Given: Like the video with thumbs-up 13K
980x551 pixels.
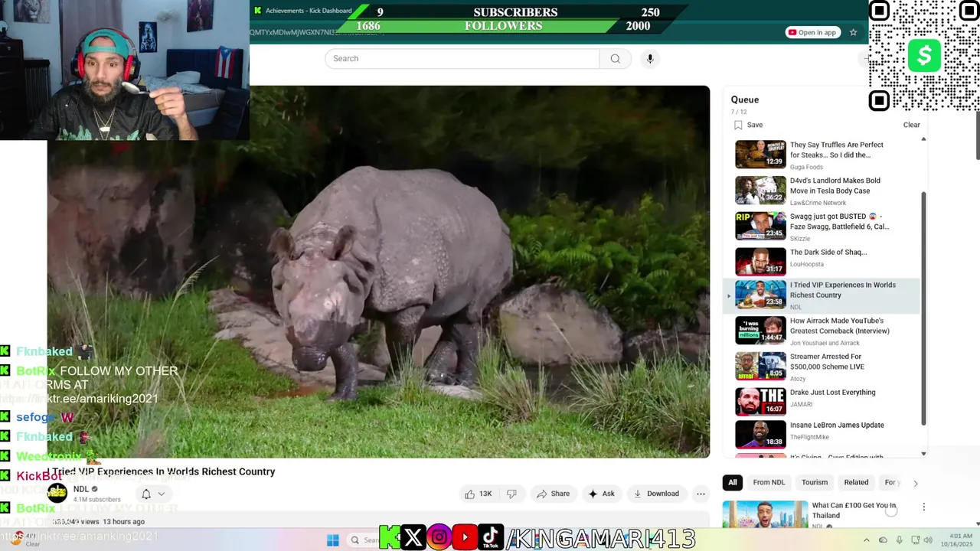Looking at the screenshot, I should 478,494.
